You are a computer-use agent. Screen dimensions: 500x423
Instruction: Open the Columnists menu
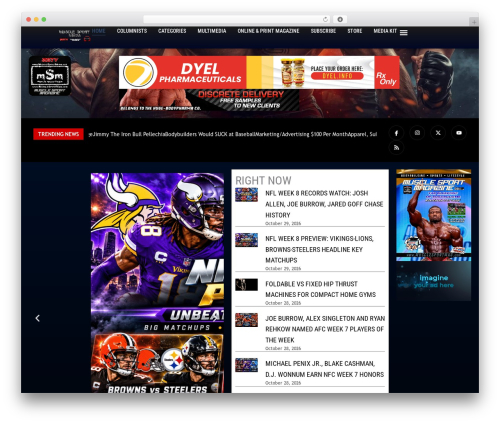(x=132, y=31)
